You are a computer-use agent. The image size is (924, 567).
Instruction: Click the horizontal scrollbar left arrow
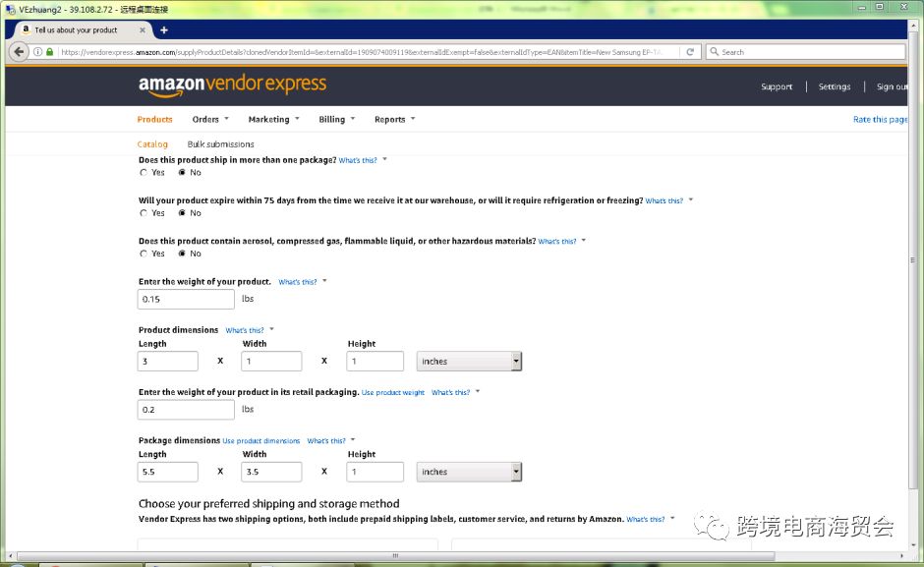click(10, 556)
